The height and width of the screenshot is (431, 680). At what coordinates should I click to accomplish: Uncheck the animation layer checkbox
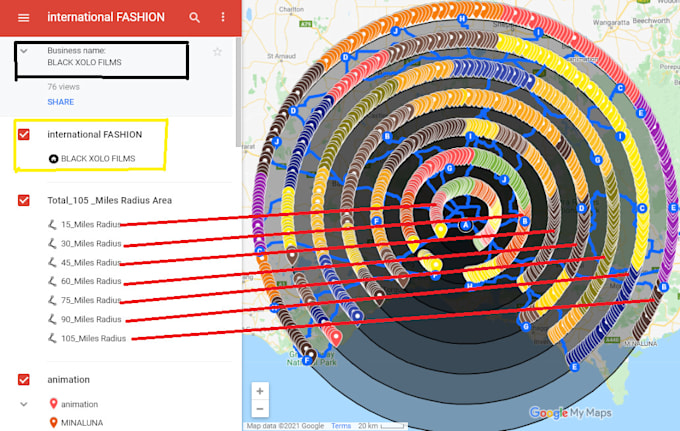pos(24,380)
